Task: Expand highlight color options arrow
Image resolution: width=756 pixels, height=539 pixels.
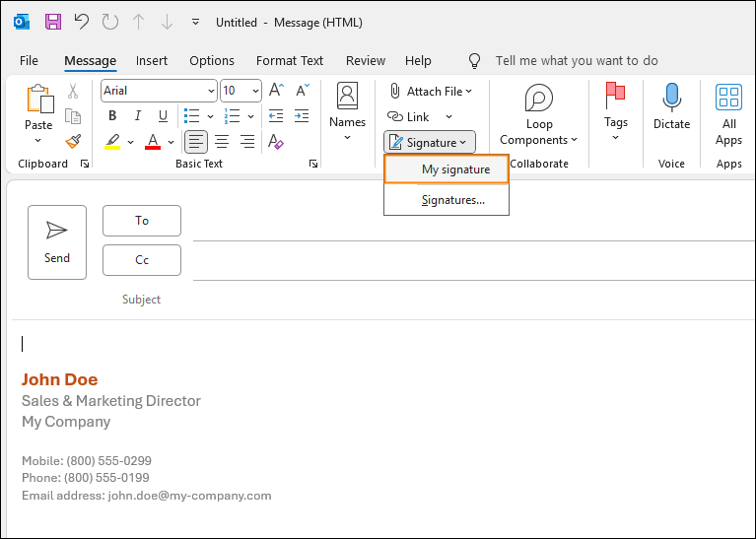Action: pyautogui.click(x=130, y=142)
